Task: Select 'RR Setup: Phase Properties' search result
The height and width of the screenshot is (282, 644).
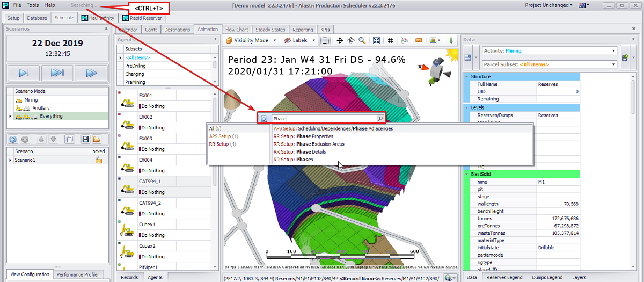Action: tap(303, 136)
